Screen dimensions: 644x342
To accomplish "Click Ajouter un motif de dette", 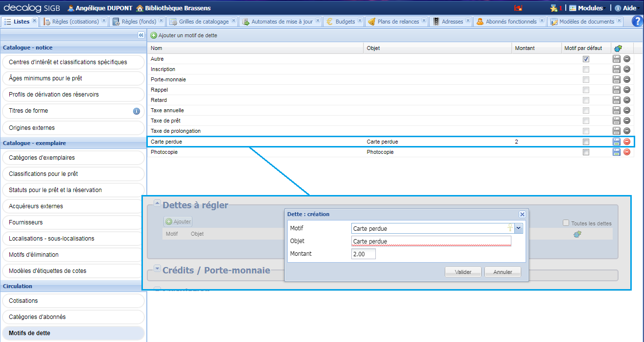I will point(184,35).
